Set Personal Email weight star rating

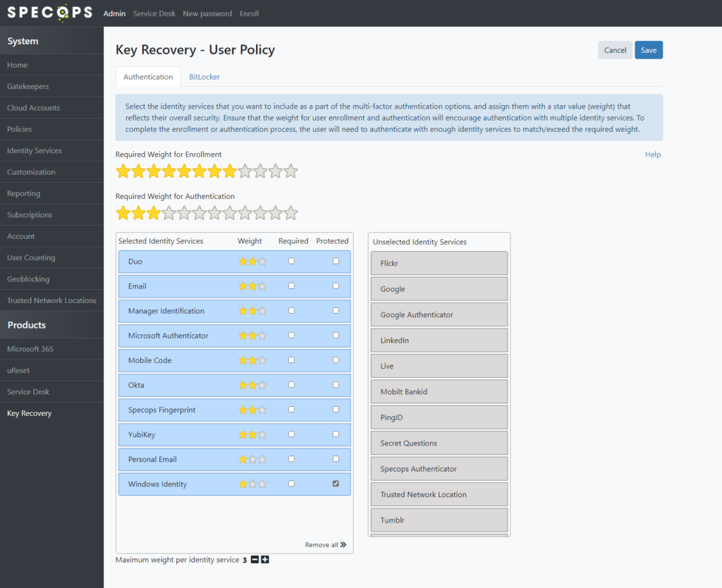click(252, 459)
